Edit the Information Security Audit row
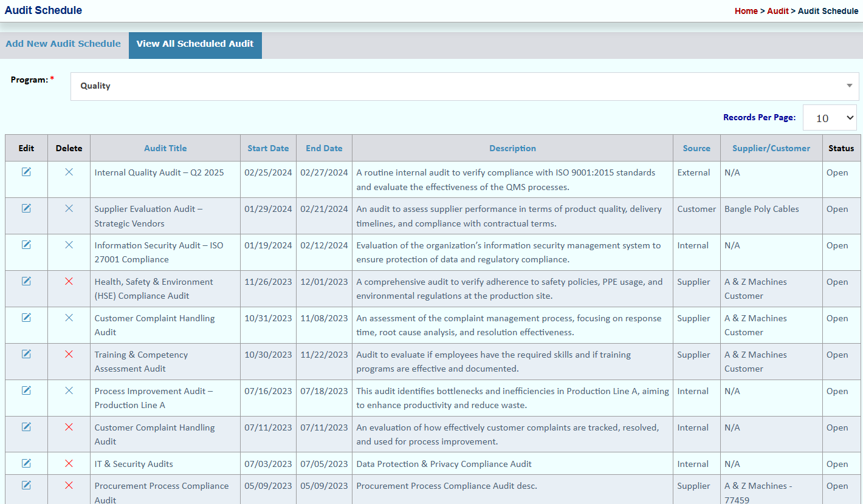 [x=26, y=245]
